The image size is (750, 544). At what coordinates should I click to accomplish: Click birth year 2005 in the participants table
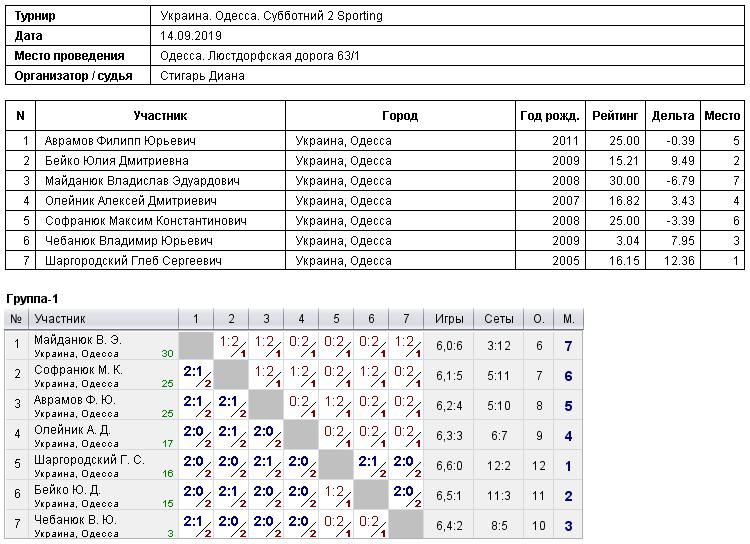tap(565, 261)
